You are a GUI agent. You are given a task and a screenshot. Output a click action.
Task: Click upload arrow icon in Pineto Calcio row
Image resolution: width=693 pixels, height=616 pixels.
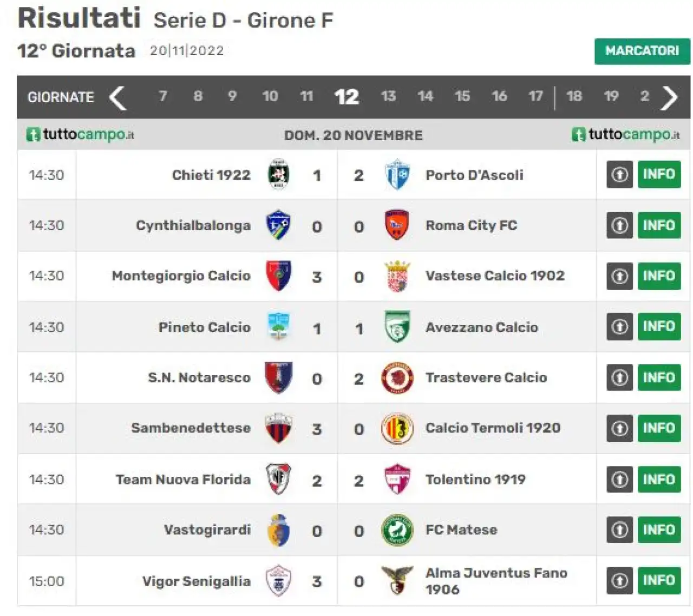coord(620,326)
